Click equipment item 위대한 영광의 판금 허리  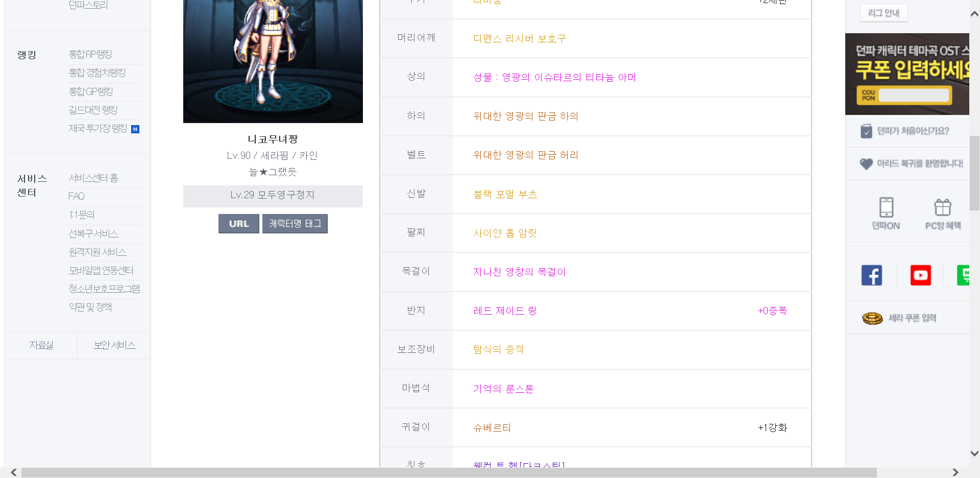pos(526,155)
